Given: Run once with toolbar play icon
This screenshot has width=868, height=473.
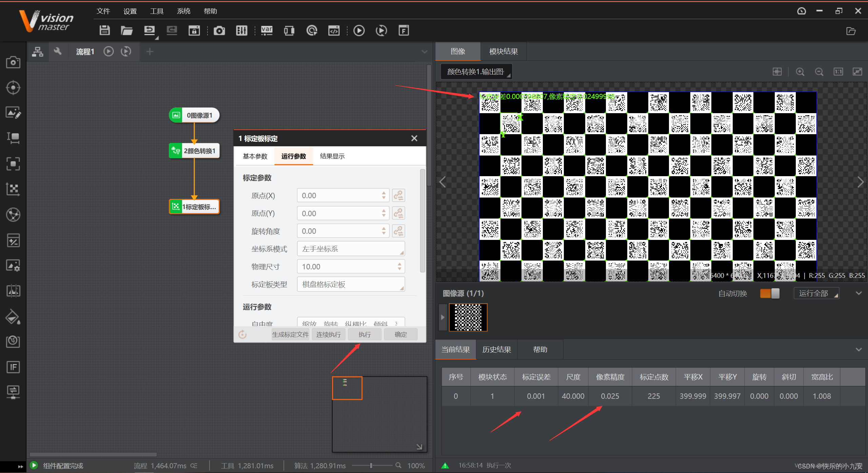Looking at the screenshot, I should [359, 30].
